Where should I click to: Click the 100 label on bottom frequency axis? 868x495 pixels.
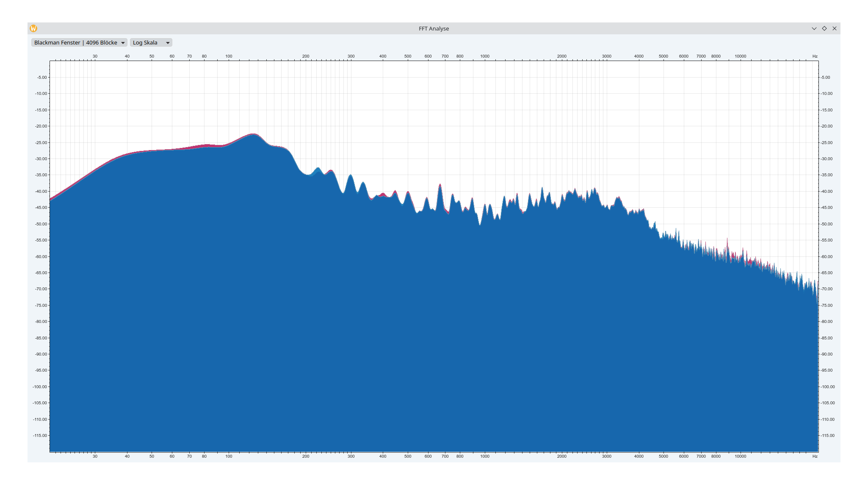pos(229,456)
